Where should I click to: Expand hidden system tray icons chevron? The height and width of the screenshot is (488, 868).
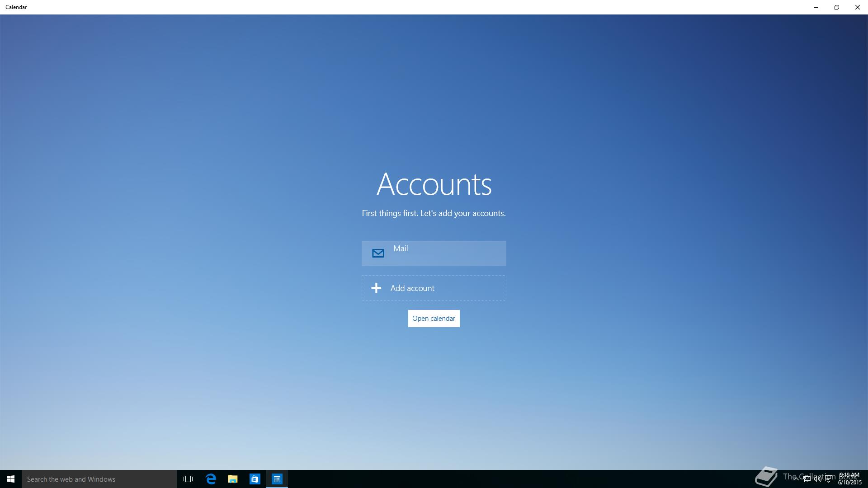pos(796,479)
